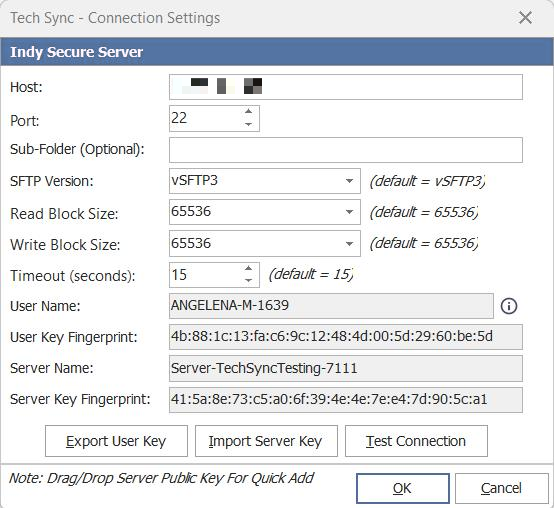Viewport: 554px width, 508px height.
Task: Click the Write Block Size label
Action: (65, 245)
